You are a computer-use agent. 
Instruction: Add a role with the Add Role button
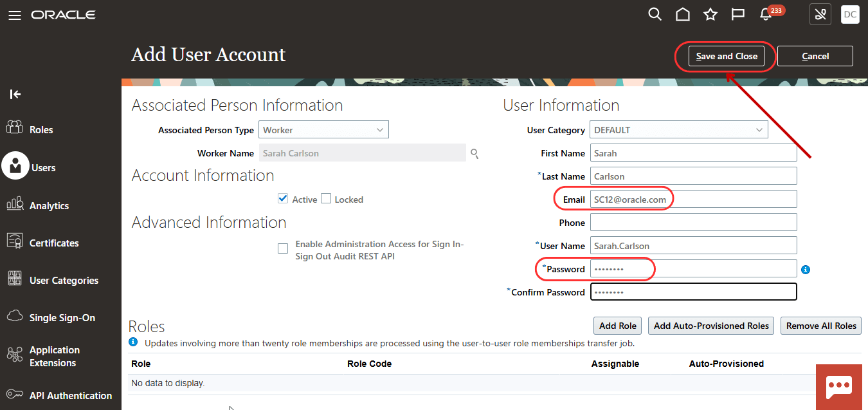617,325
